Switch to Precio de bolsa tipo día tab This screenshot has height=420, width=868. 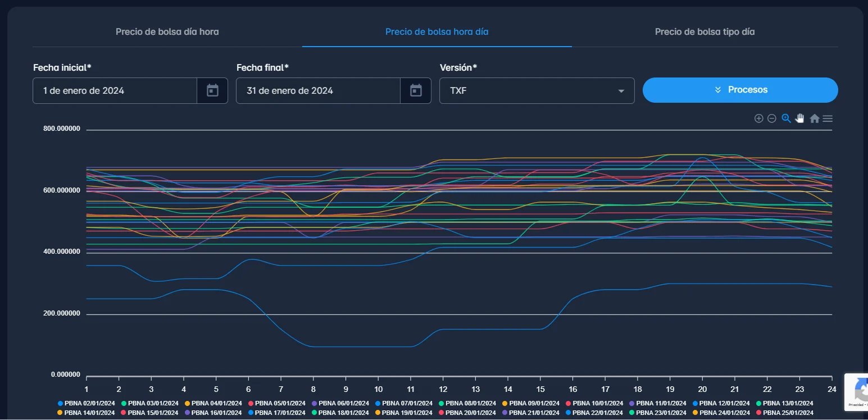[x=705, y=32]
